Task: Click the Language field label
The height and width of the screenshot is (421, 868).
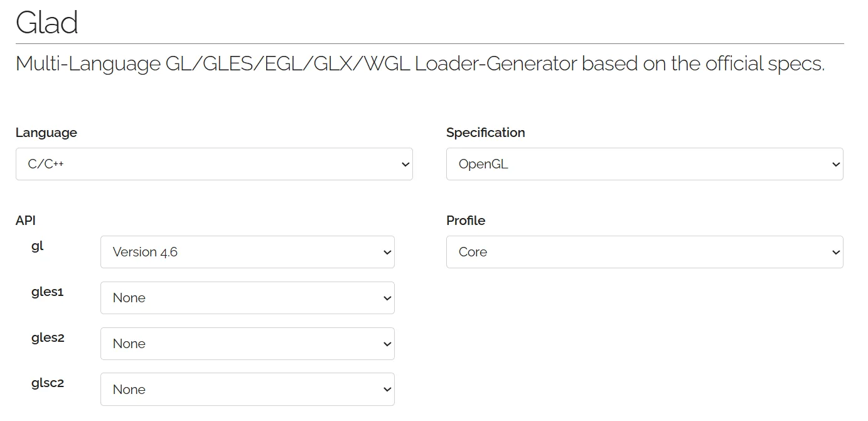Action: 46,133
